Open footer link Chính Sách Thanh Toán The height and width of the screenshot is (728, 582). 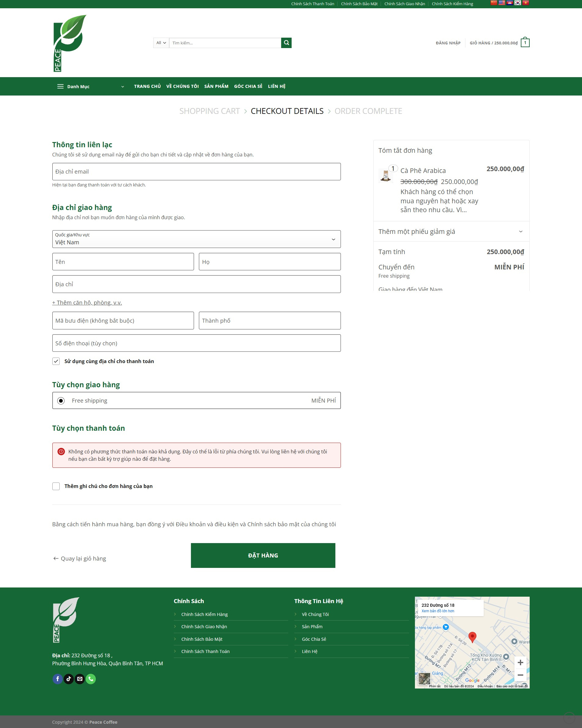(206, 651)
